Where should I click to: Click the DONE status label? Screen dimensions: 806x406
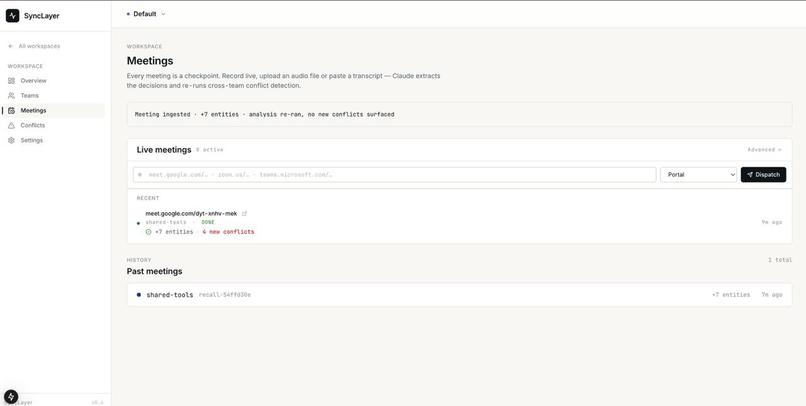click(x=208, y=223)
